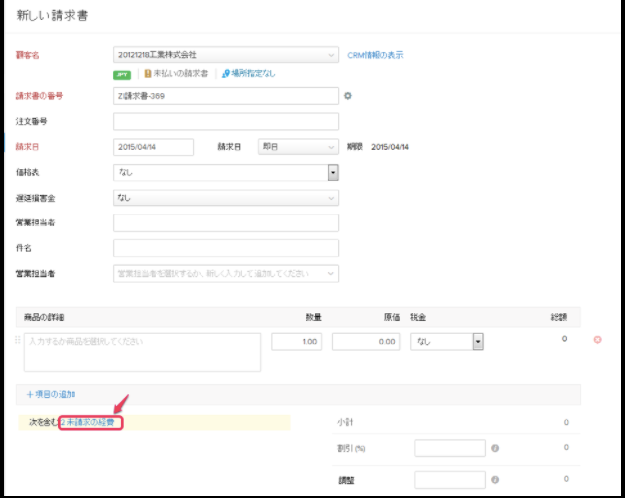Click the 総額 column header

(558, 317)
